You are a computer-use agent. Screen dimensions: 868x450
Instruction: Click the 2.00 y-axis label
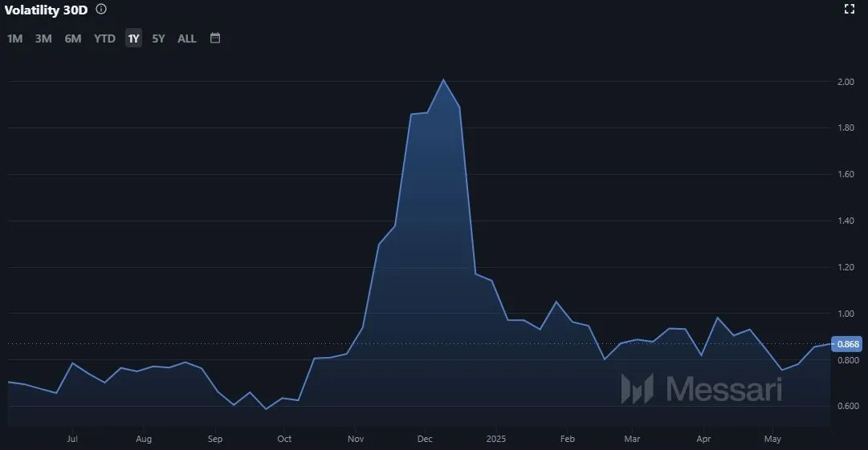(x=846, y=82)
